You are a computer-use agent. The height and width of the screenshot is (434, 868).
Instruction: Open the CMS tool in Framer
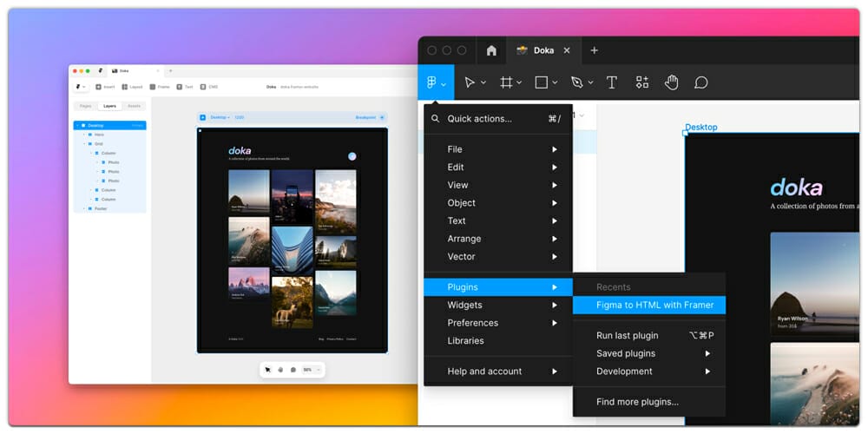tap(209, 87)
